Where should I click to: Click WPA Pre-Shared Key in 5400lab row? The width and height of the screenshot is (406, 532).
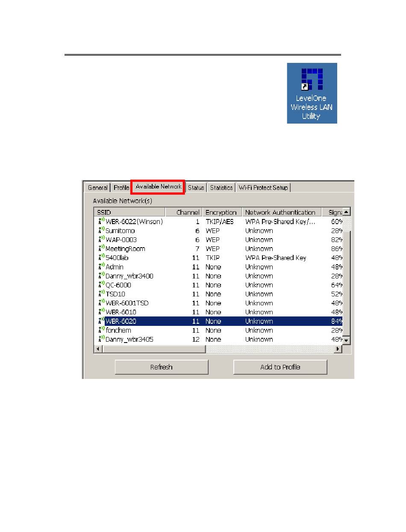point(276,257)
